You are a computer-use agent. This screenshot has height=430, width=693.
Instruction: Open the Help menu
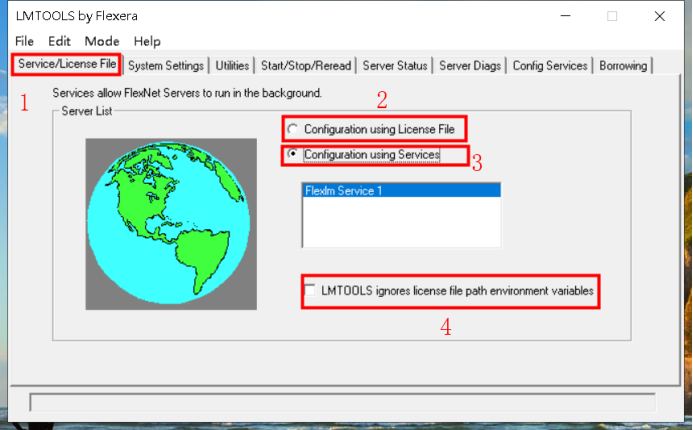(147, 41)
